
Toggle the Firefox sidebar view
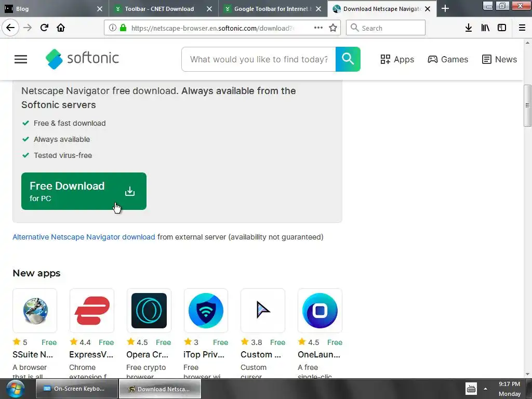[502, 28]
